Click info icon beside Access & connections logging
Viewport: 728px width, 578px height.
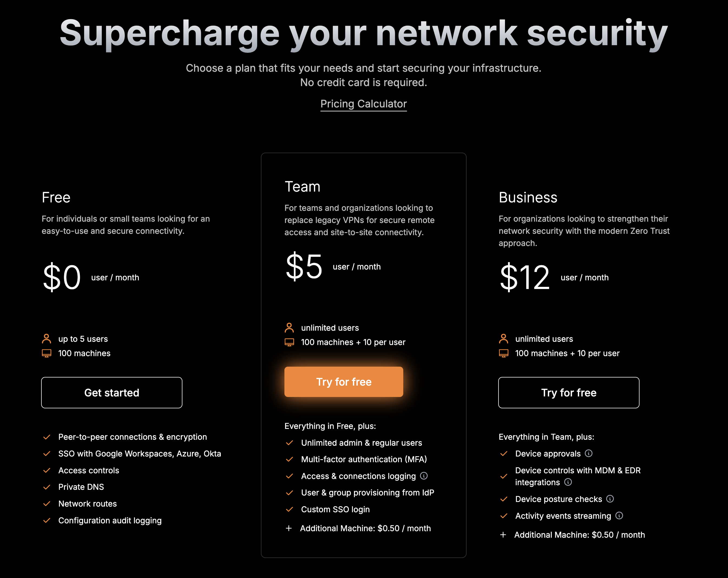pyautogui.click(x=424, y=476)
